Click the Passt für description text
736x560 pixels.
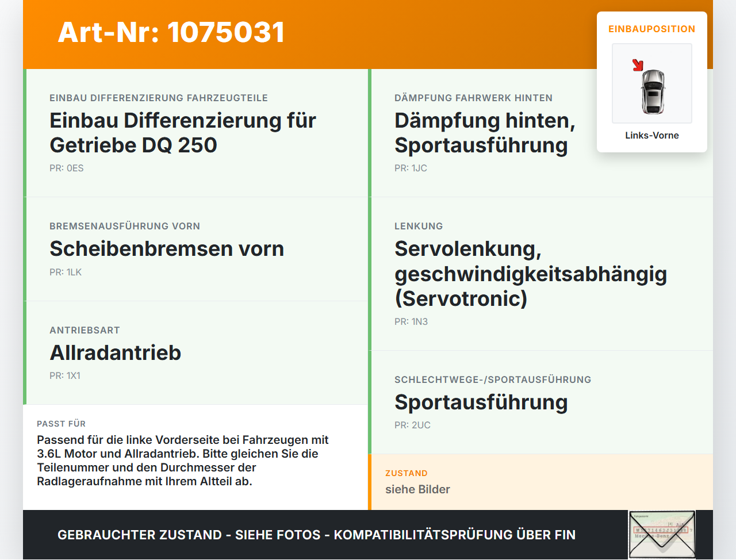click(x=183, y=461)
